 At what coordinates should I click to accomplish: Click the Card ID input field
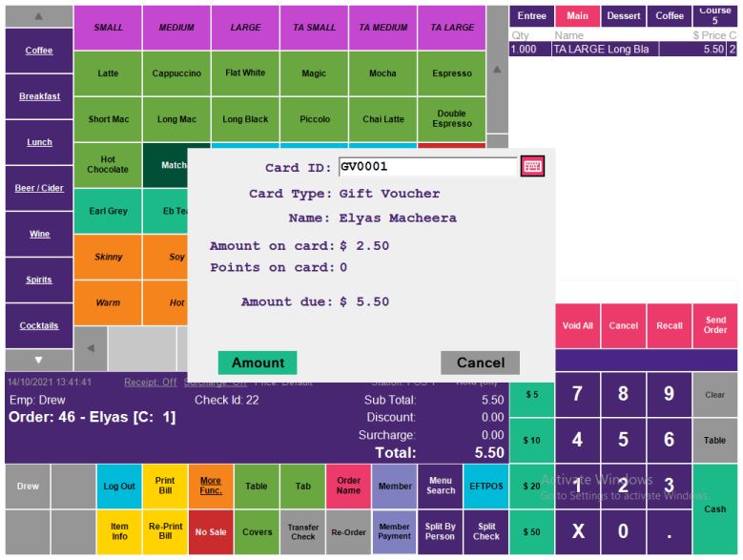click(427, 167)
